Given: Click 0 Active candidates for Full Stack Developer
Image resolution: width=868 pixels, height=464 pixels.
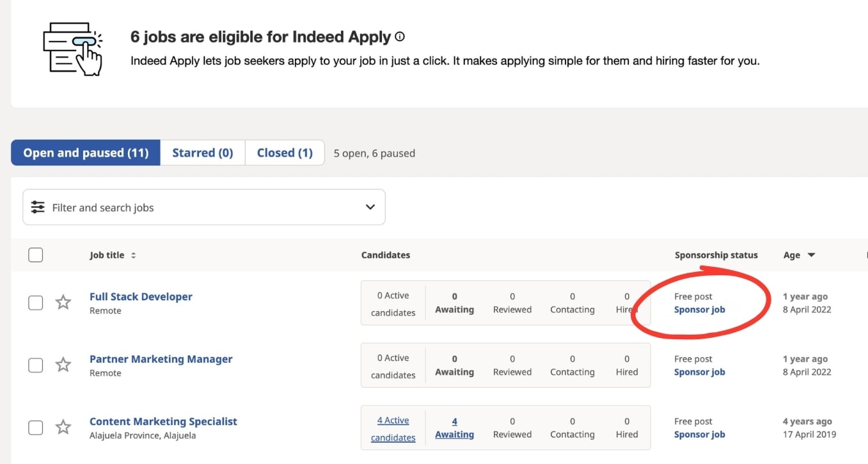Looking at the screenshot, I should pyautogui.click(x=393, y=304).
